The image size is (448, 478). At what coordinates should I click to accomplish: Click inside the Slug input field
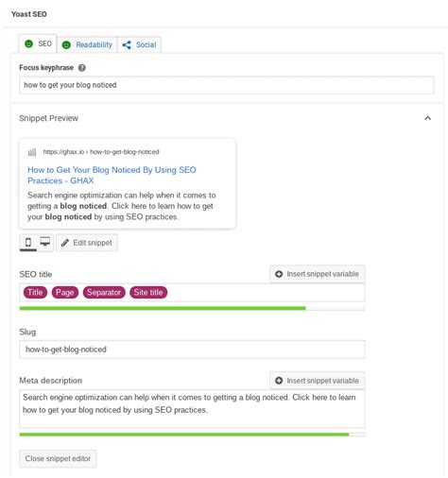(192, 350)
